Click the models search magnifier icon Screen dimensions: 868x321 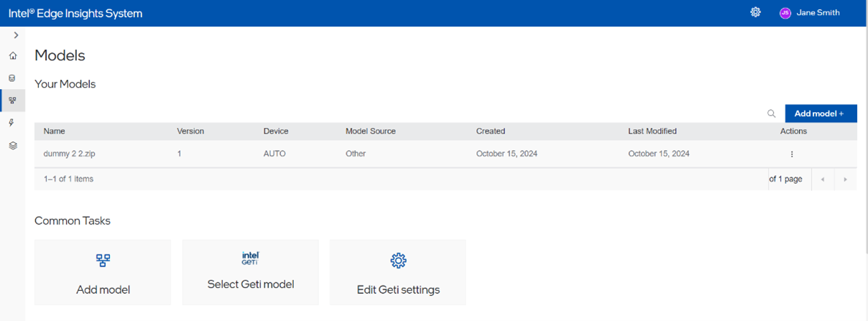point(771,113)
